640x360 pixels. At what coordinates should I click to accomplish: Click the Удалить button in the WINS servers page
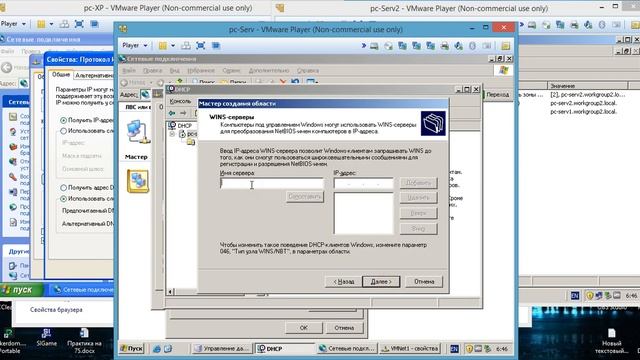(x=418, y=198)
